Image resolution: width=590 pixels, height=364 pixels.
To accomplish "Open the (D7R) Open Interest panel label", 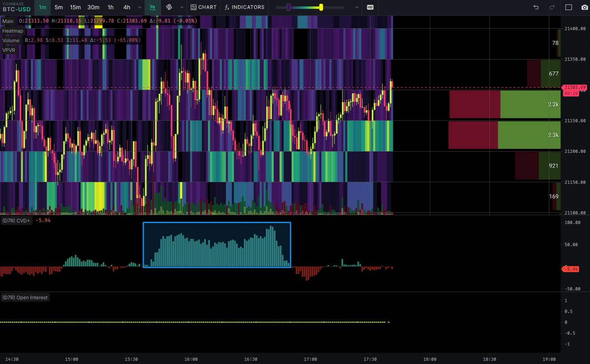I will [26, 297].
